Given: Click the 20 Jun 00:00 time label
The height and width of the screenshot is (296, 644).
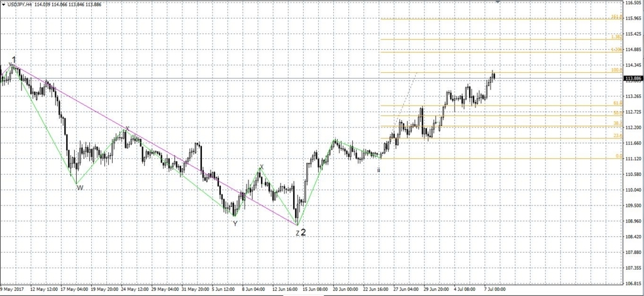Looking at the screenshot, I should [x=347, y=289].
